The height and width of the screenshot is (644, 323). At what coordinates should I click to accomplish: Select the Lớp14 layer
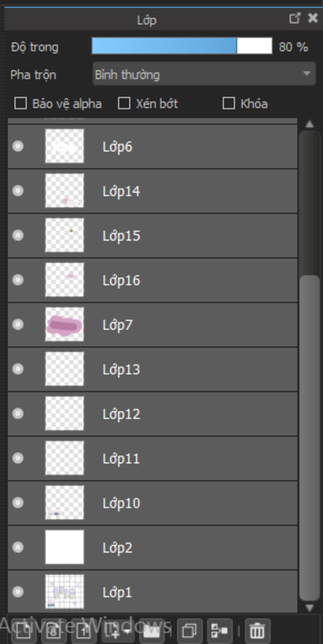click(x=153, y=191)
